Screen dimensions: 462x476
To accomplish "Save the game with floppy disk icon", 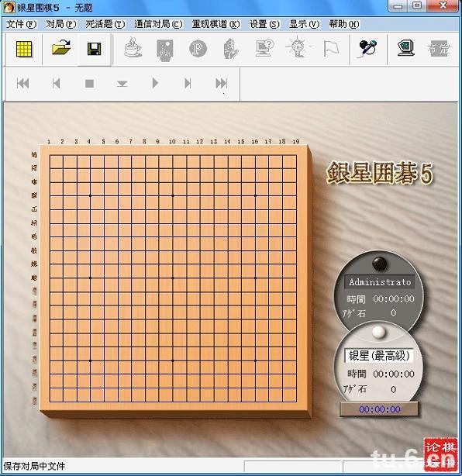I will tap(94, 49).
